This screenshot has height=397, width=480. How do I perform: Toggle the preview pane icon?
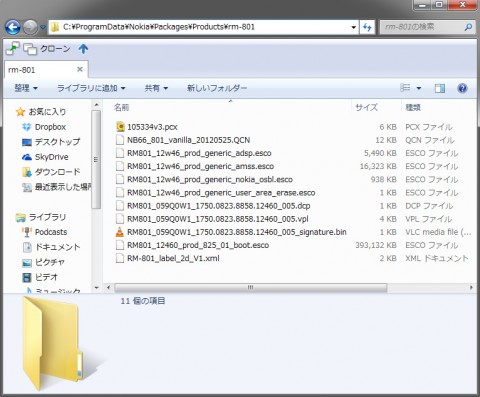(440, 88)
